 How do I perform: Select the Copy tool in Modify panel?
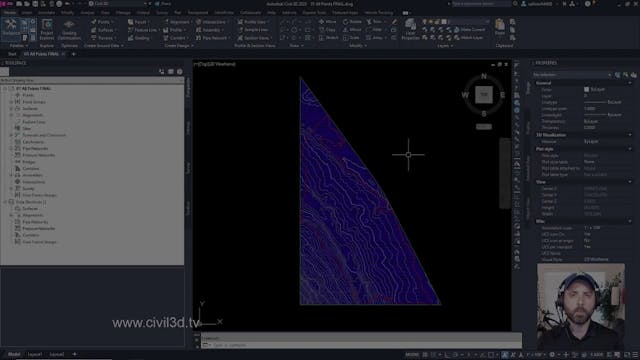point(327,30)
